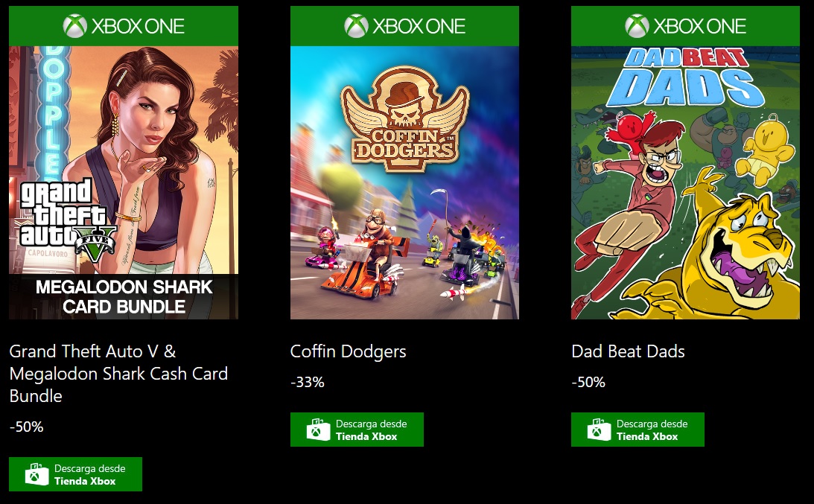This screenshot has width=814, height=504.
Task: Open the Grand Theft Auto V cover art
Action: (x=124, y=182)
